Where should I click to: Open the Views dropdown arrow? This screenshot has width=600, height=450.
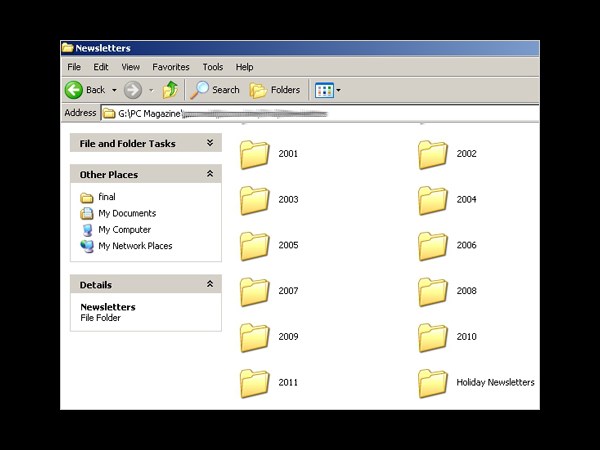(x=339, y=90)
